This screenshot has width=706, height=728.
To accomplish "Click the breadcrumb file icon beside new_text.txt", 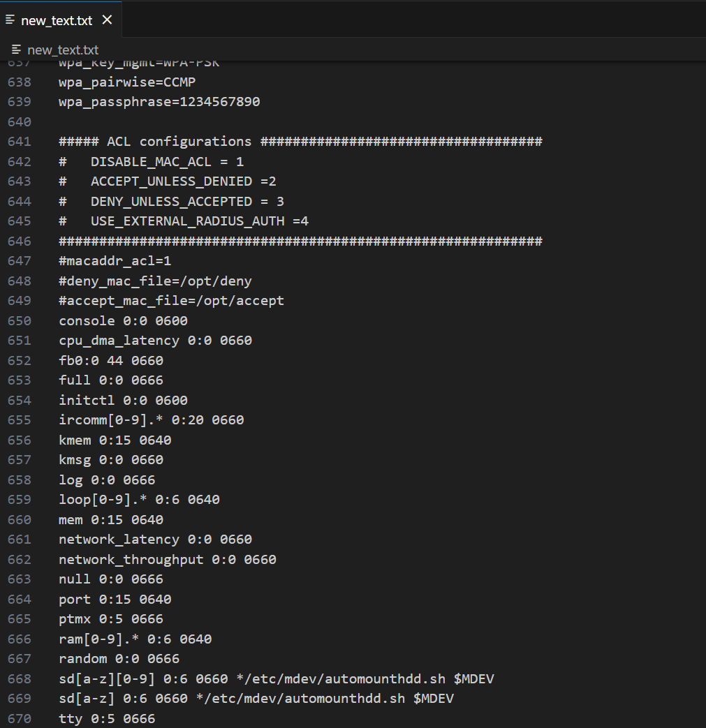I will click(17, 50).
